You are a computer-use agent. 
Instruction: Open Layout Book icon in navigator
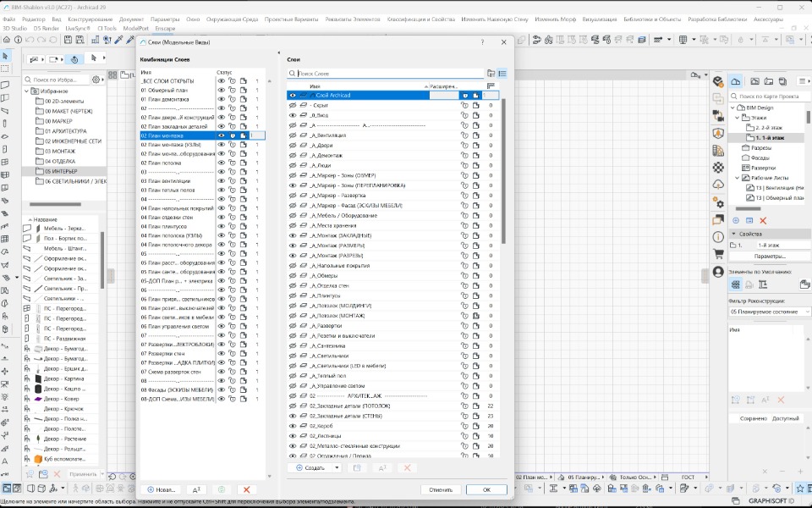tap(769, 81)
